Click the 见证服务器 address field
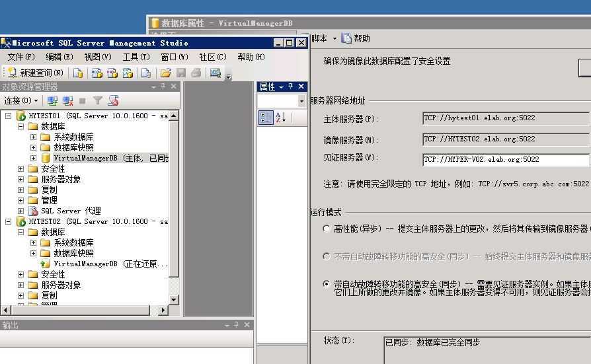Viewport: 591px width, 364px height. [506, 160]
